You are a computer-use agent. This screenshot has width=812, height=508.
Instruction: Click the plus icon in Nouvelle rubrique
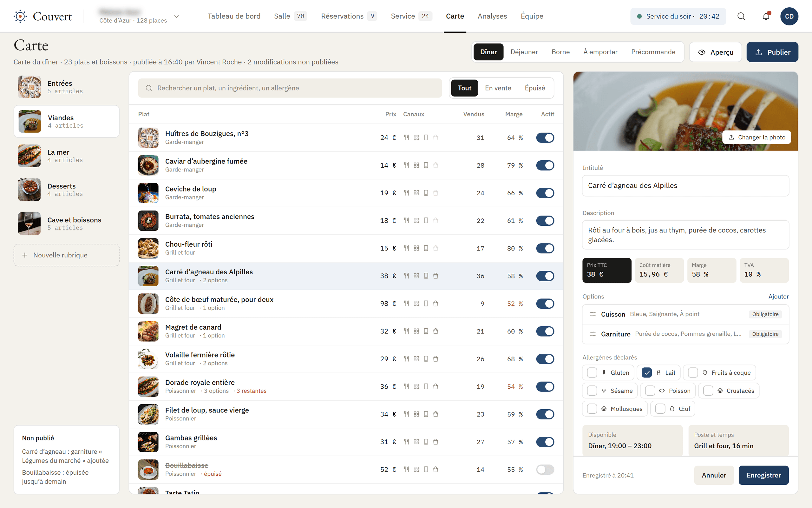pyautogui.click(x=25, y=255)
